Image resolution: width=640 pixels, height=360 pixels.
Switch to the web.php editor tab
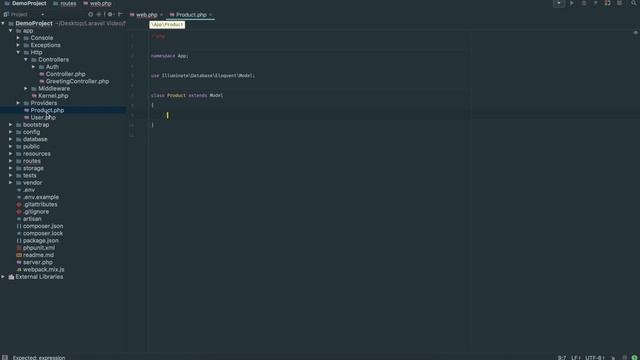146,15
